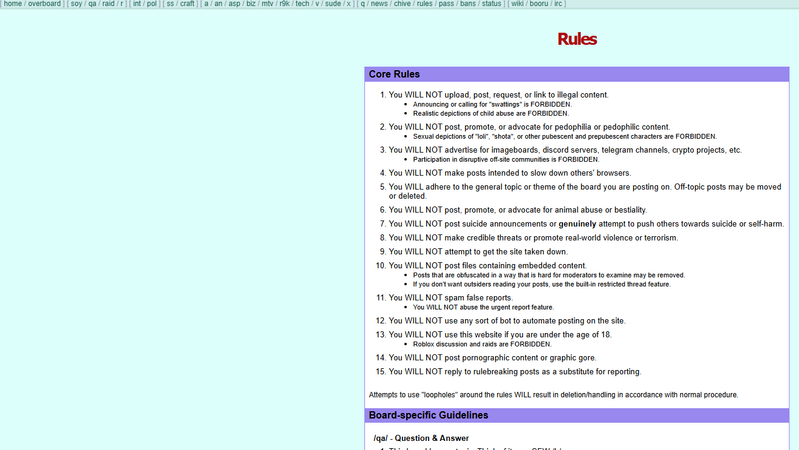Open the irc link

(x=558, y=4)
